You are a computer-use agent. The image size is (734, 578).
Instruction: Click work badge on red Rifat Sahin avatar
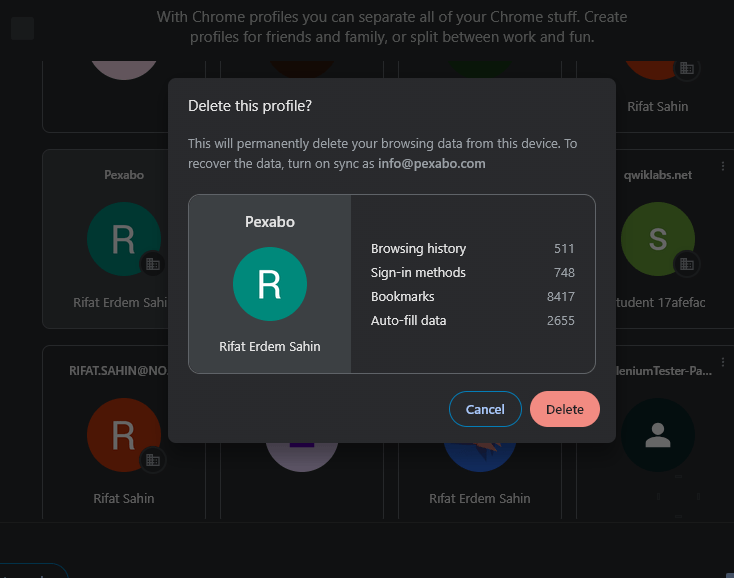[153, 460]
